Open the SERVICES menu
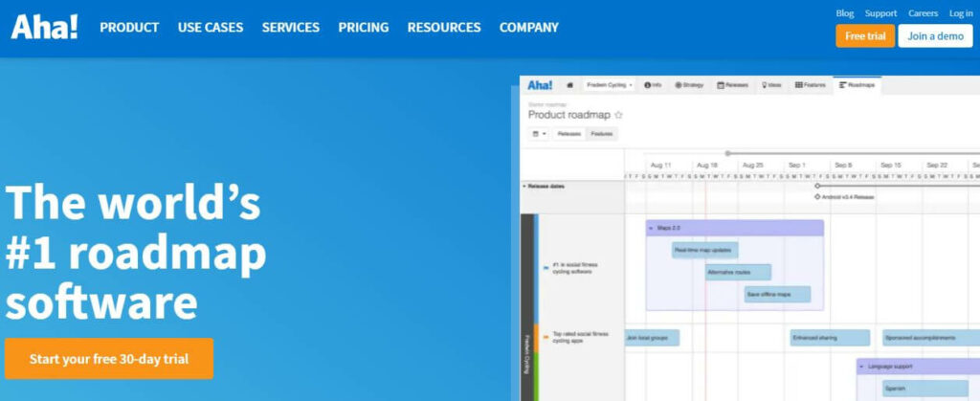Viewport: 980px width, 401px height. (x=291, y=28)
